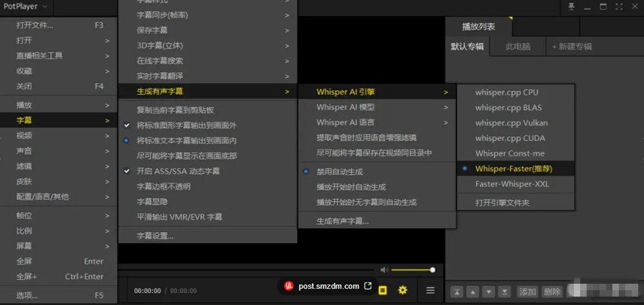Switch to the 此电脑 tab
Viewport: 644px width, 305px height.
click(518, 46)
